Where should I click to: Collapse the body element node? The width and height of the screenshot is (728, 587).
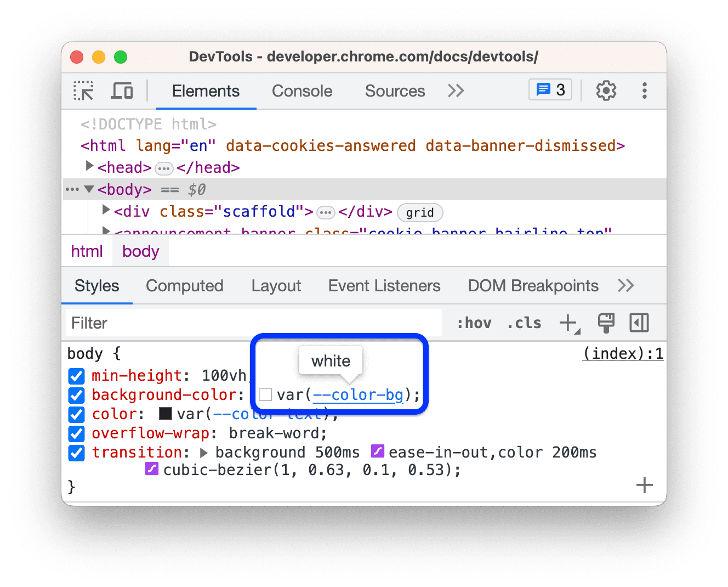click(x=89, y=189)
